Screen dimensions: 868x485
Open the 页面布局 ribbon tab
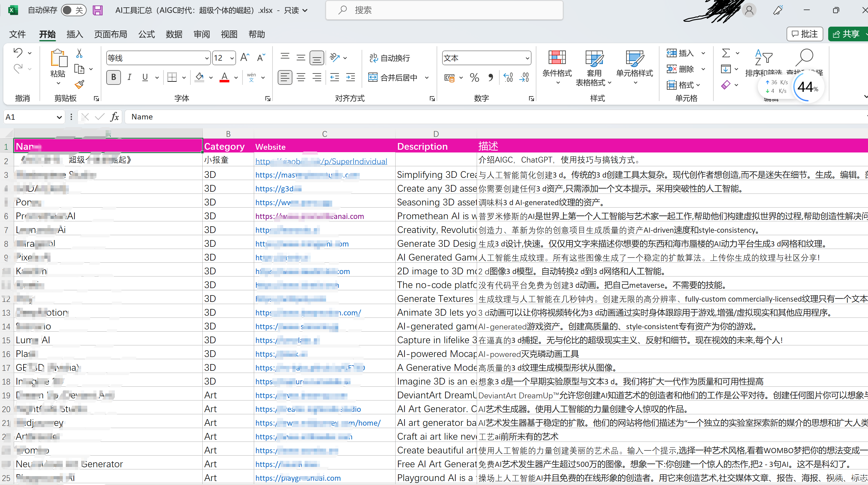[111, 34]
